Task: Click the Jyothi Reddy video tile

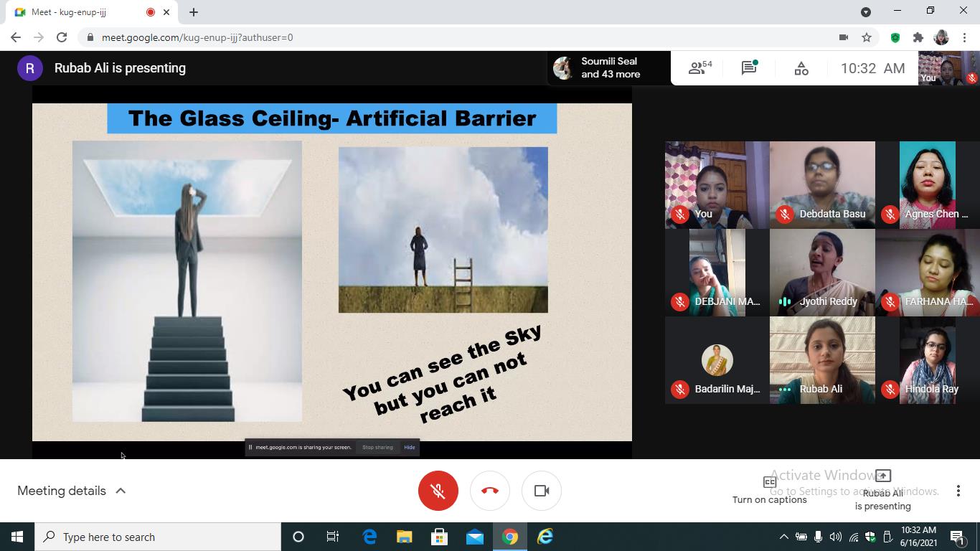Action: click(x=822, y=273)
